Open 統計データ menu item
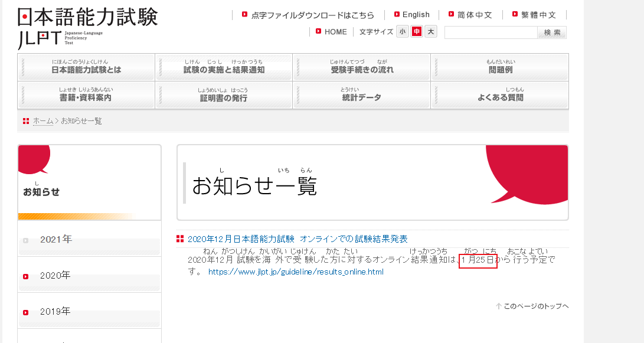Screen dimensions: 644x343 pyautogui.click(x=361, y=95)
